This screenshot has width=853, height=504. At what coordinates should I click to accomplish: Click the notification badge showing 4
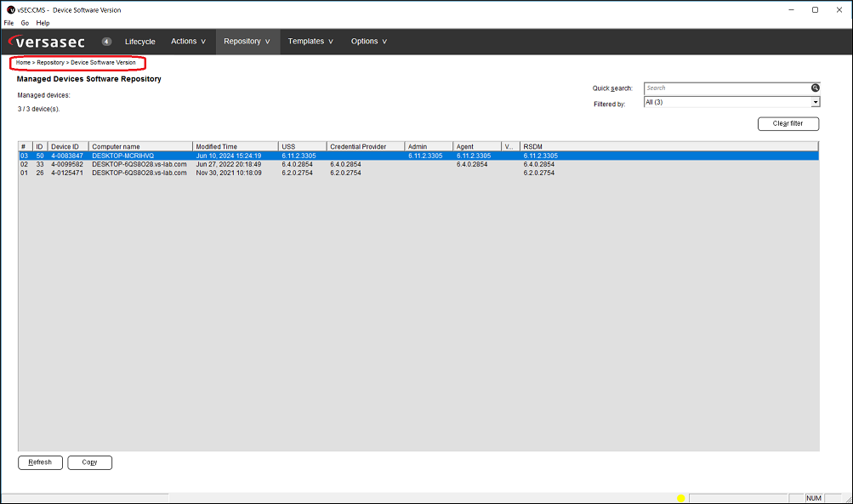[106, 42]
